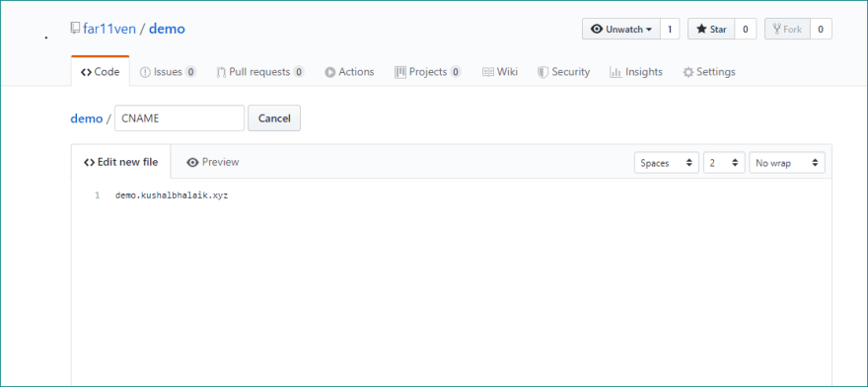The image size is (868, 387).
Task: View stargazers count next to Star
Action: 745,30
